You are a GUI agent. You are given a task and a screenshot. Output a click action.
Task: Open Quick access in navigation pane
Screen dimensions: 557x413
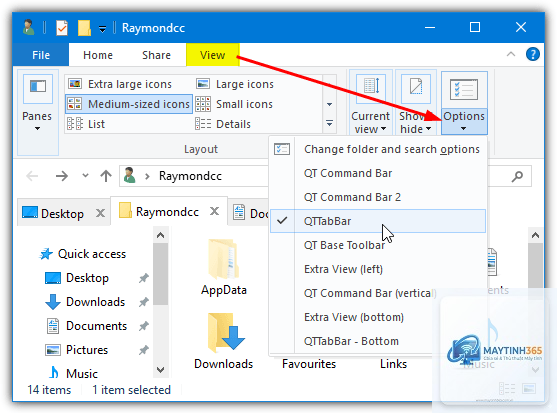pos(83,254)
